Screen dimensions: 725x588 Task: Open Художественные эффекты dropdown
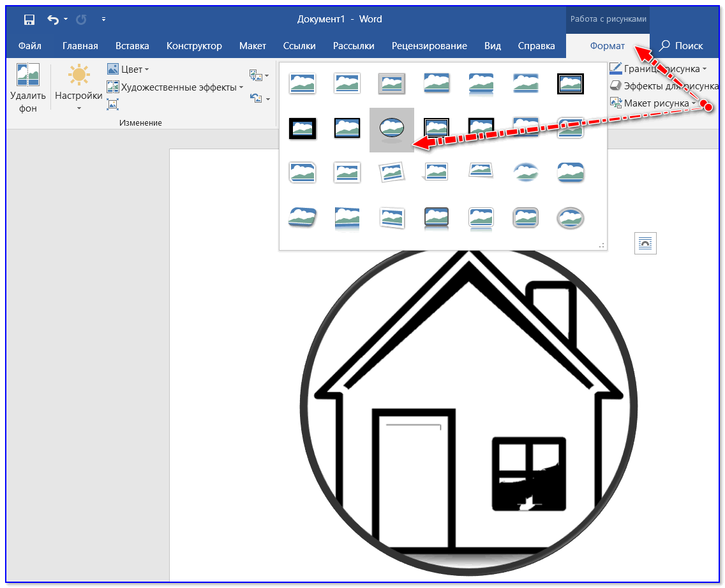176,87
